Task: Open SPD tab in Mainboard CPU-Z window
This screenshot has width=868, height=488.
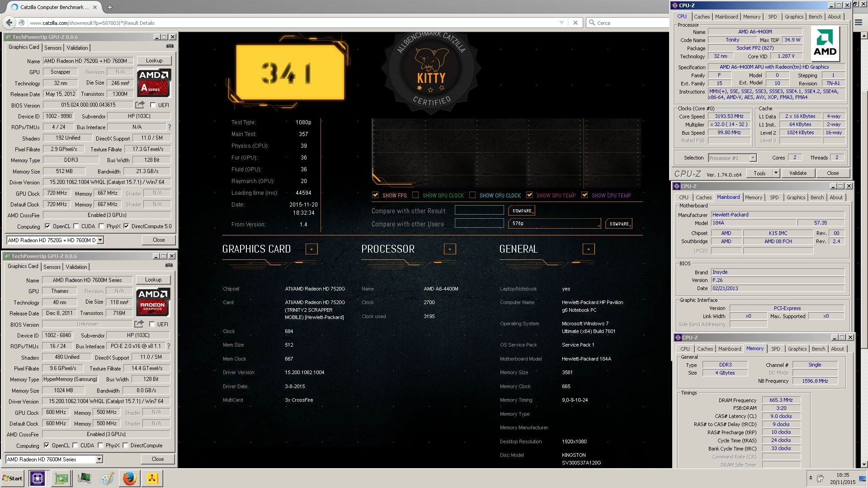Action: (774, 197)
